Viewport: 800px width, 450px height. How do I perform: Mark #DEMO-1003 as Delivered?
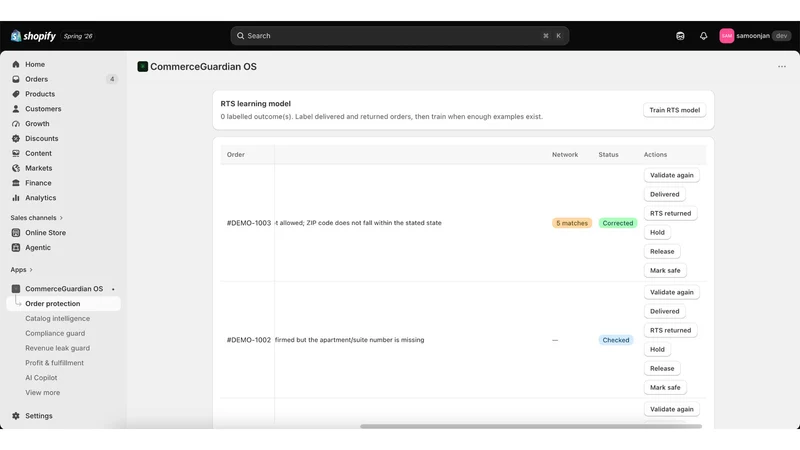[664, 194]
